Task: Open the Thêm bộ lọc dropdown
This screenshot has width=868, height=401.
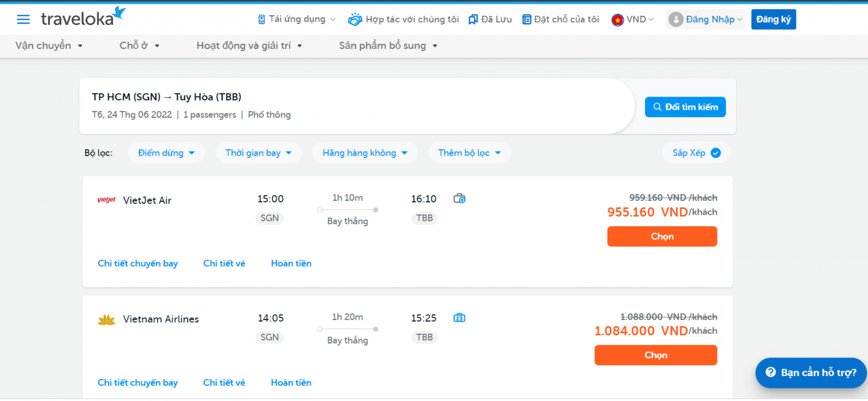Action: point(469,153)
